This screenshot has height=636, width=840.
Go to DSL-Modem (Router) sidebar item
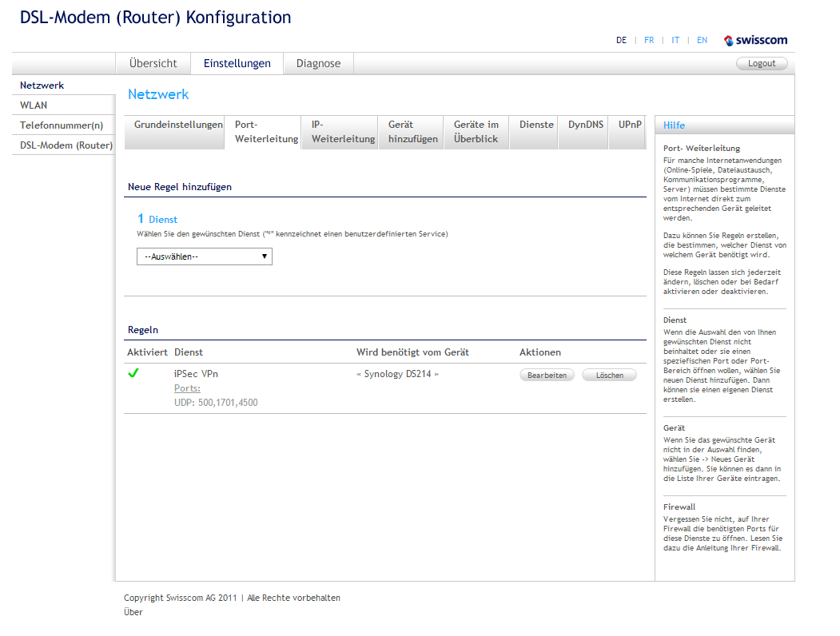coord(66,145)
